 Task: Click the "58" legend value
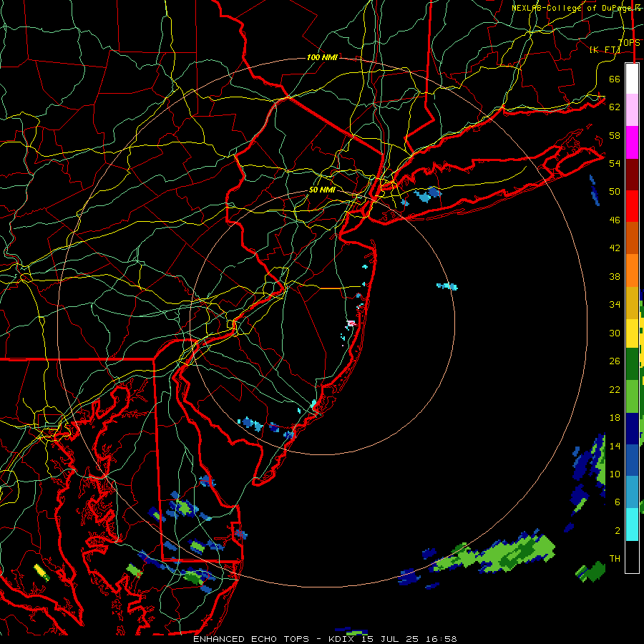pos(615,135)
